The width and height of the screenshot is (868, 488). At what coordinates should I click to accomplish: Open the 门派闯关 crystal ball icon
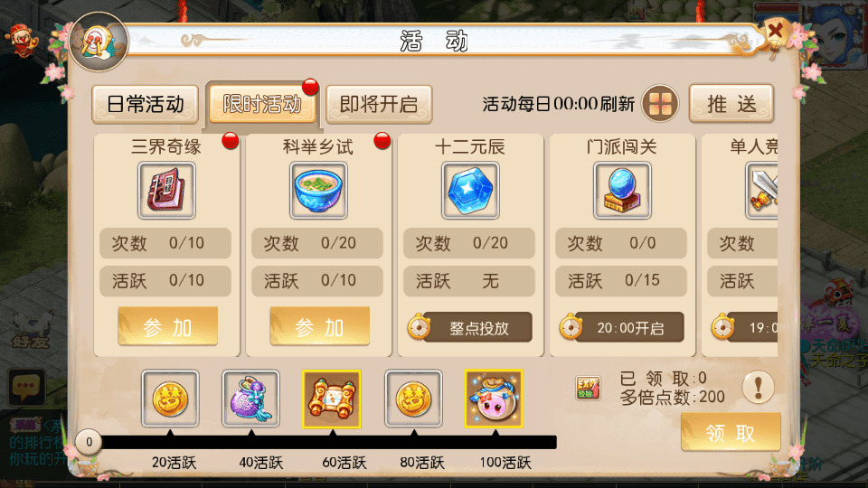point(622,191)
